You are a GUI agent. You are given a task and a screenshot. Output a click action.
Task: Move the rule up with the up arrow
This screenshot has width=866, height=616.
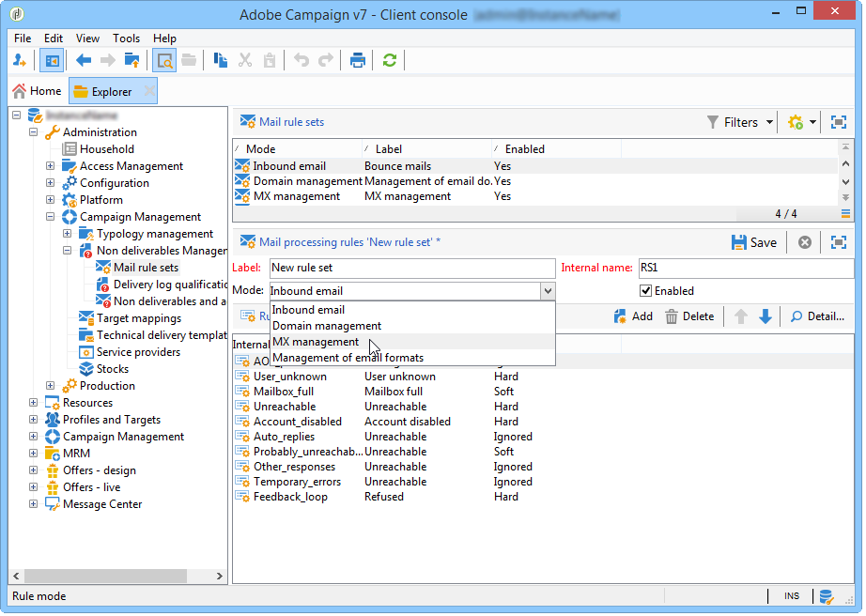[741, 316]
